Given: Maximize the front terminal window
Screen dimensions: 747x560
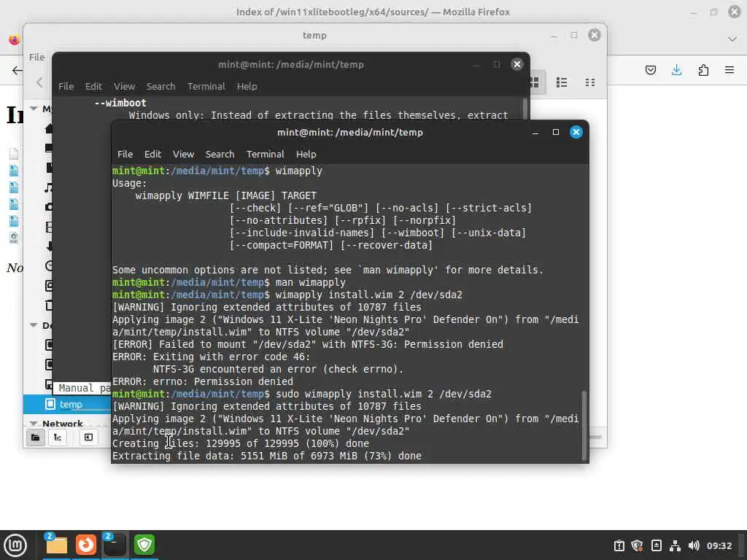Looking at the screenshot, I should pyautogui.click(x=555, y=133).
